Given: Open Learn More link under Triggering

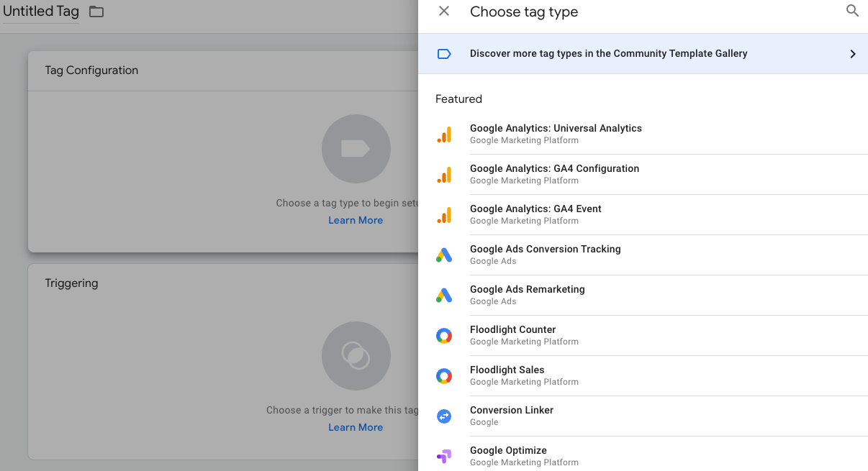Looking at the screenshot, I should [x=356, y=428].
